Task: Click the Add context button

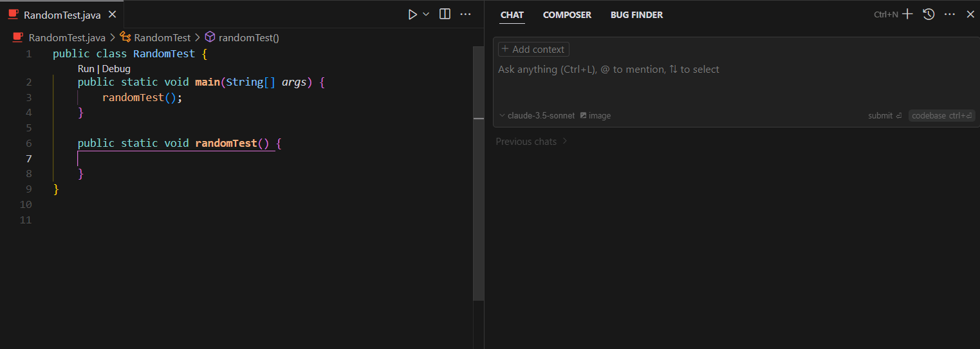Action: tap(533, 50)
